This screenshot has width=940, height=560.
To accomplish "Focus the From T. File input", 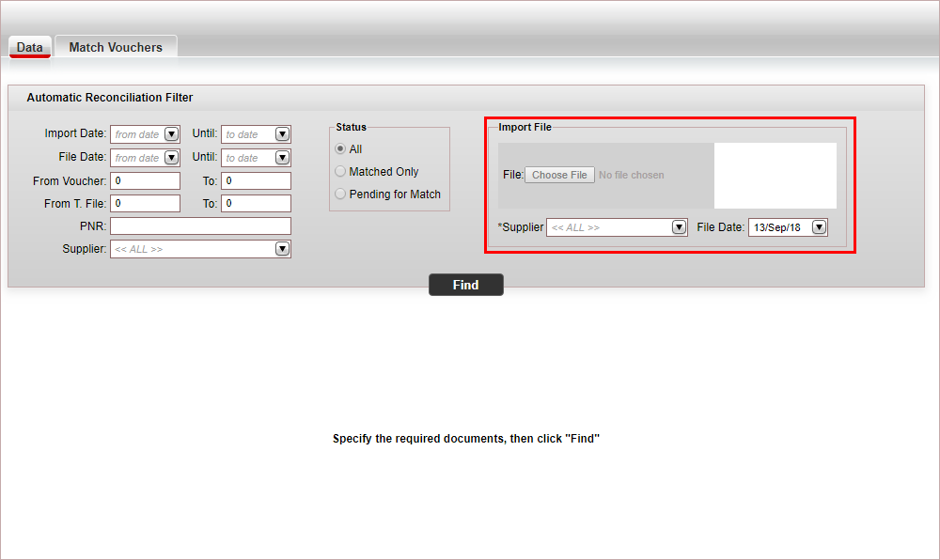I will (x=145, y=204).
